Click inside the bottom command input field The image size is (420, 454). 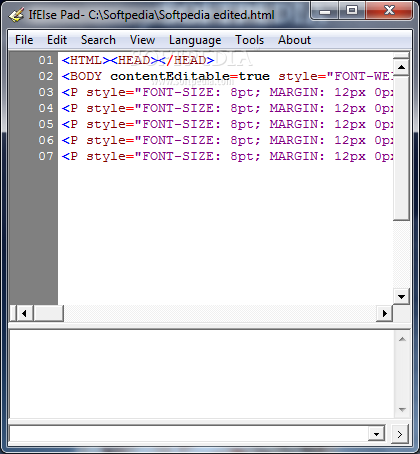pos(189,434)
